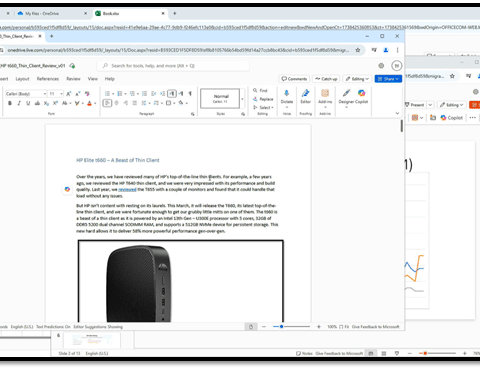The image size is (480, 370).
Task: Insert a bulleted list
Action: pos(107,94)
